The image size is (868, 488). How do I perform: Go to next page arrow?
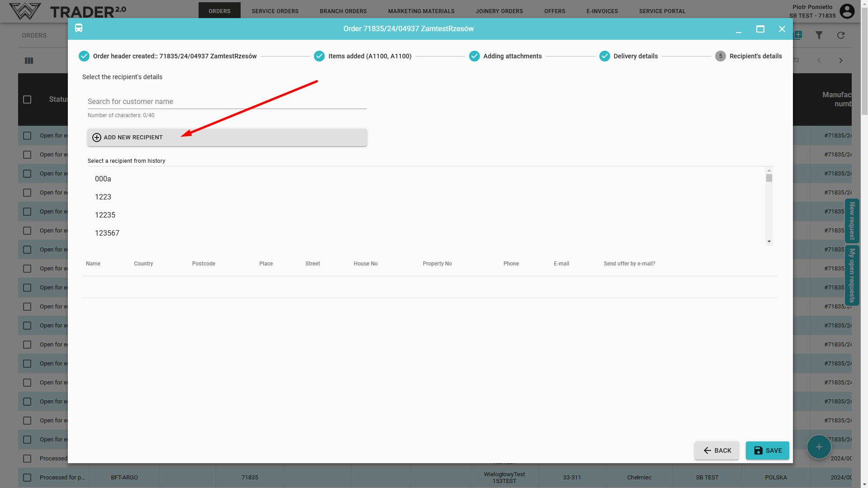tap(840, 61)
